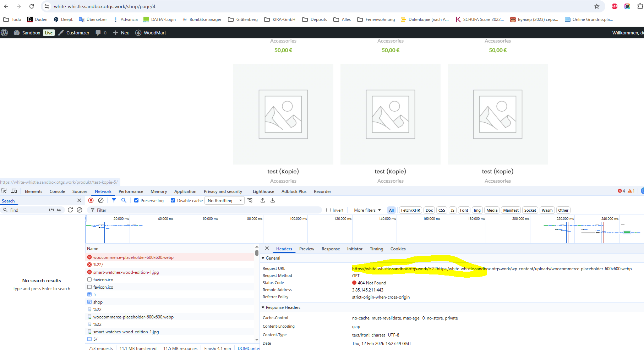Open the No throttling dropdown

click(225, 201)
